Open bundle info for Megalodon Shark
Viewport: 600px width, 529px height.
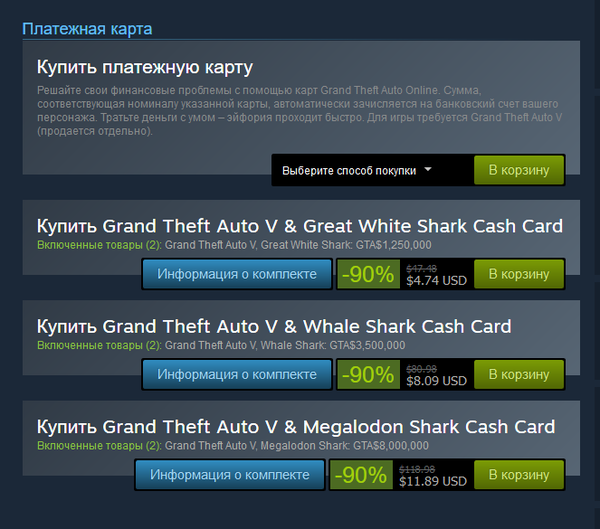230,475
